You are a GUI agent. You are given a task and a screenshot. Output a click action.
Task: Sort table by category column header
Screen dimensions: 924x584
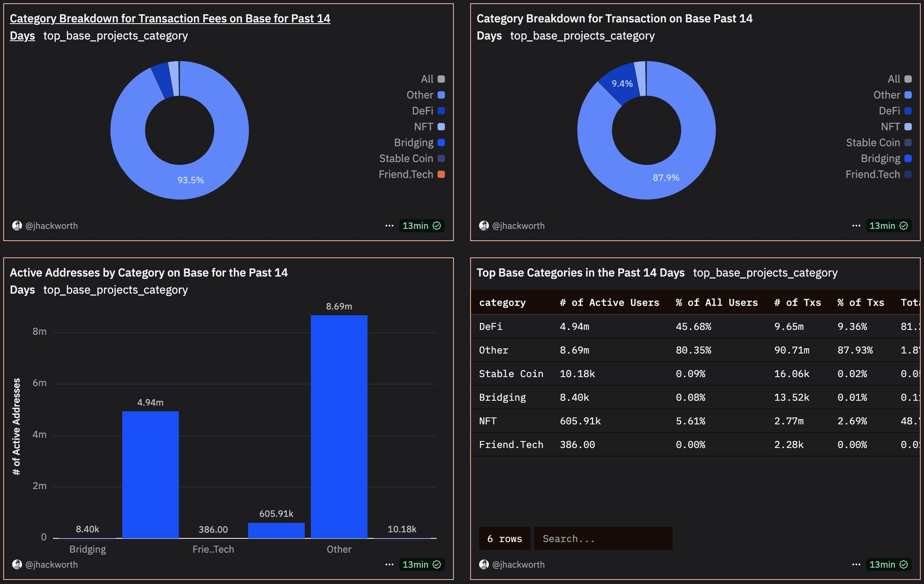coord(502,303)
